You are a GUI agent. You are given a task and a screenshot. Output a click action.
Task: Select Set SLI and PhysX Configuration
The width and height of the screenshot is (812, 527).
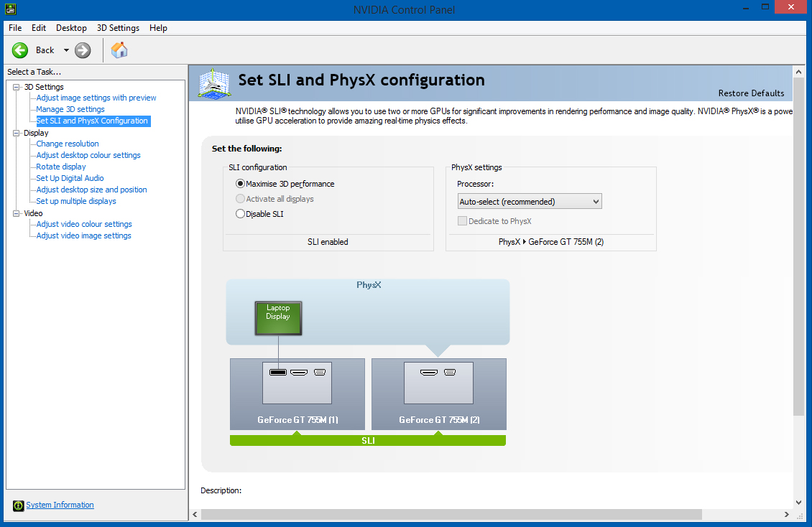(x=92, y=121)
